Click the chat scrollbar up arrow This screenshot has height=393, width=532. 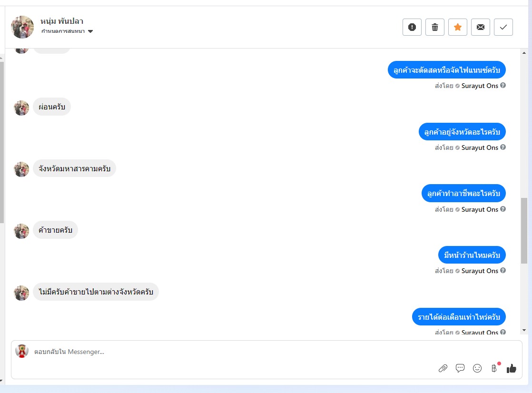524,53
